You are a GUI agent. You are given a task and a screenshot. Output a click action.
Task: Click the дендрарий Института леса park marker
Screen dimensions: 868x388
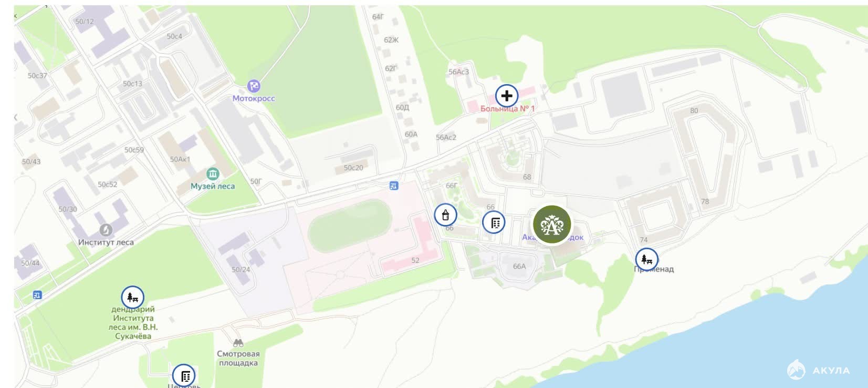click(x=132, y=298)
